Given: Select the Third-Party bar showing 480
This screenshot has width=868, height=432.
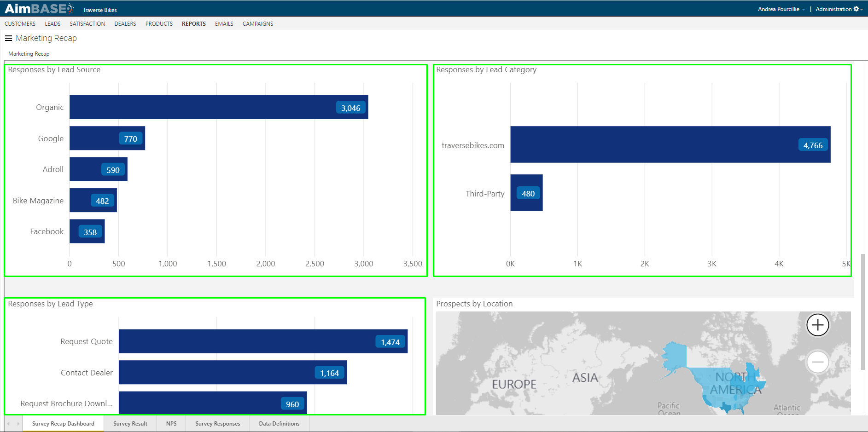Looking at the screenshot, I should point(526,193).
